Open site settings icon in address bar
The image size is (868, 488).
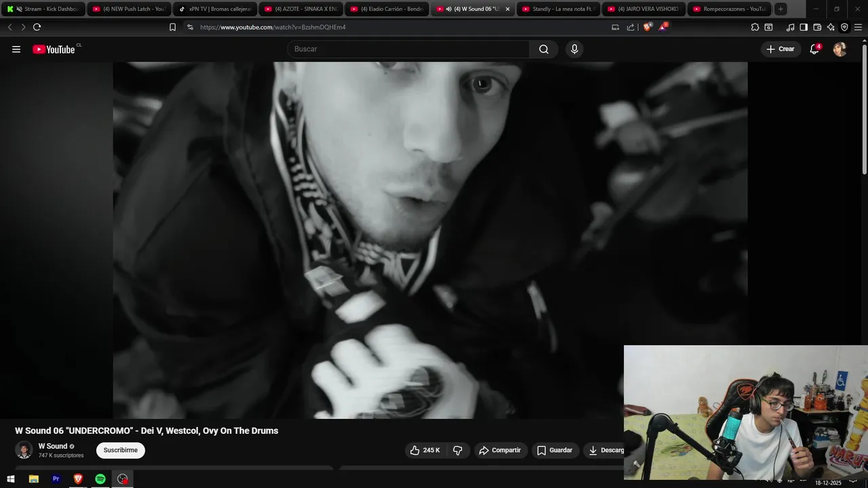[x=190, y=27]
